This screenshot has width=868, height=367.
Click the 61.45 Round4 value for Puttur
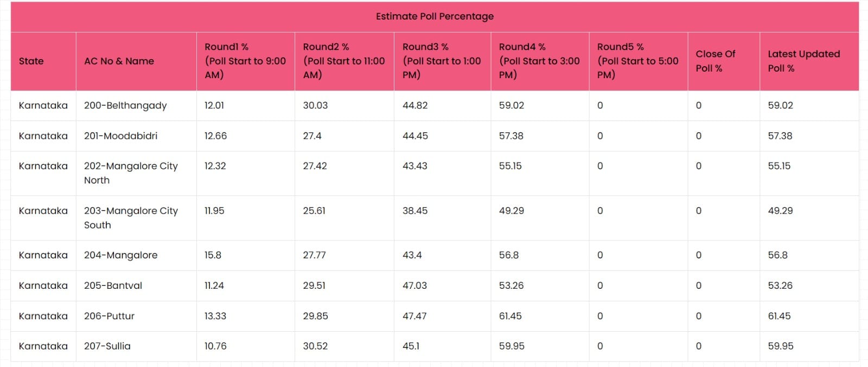point(510,316)
